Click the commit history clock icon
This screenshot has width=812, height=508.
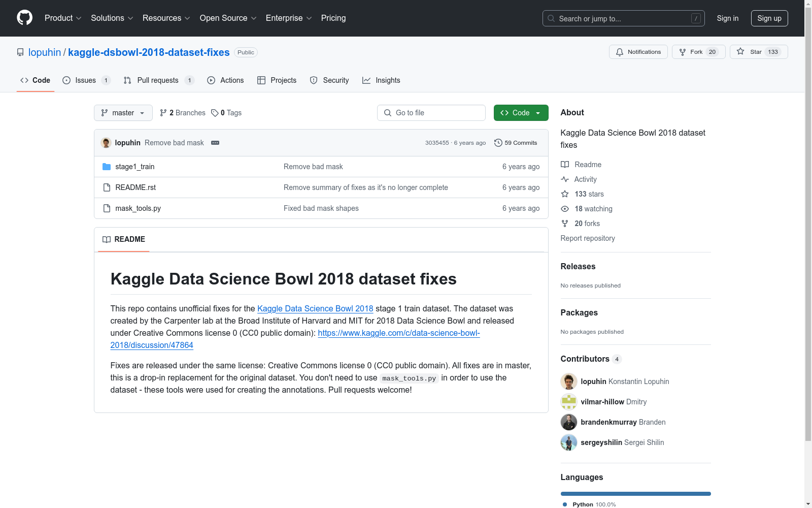(498, 143)
